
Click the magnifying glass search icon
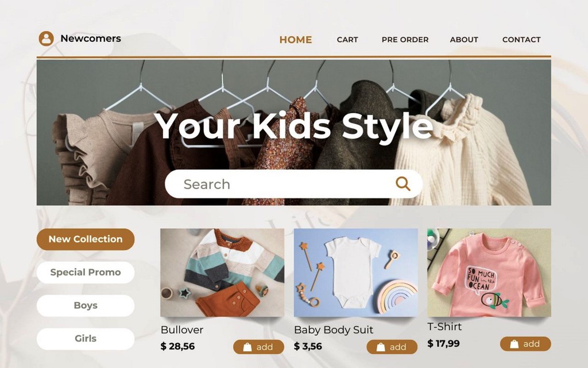[x=403, y=183]
